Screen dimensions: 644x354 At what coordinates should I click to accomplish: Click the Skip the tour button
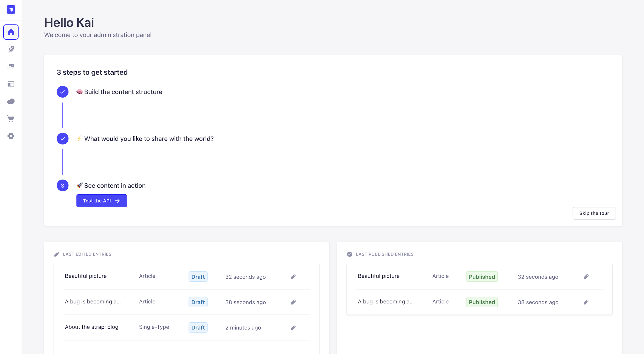pos(594,213)
